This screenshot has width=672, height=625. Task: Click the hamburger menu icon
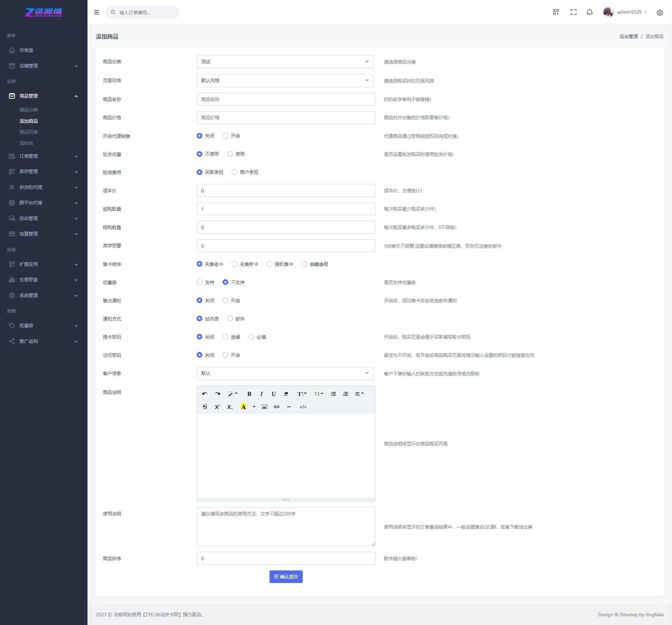click(97, 12)
